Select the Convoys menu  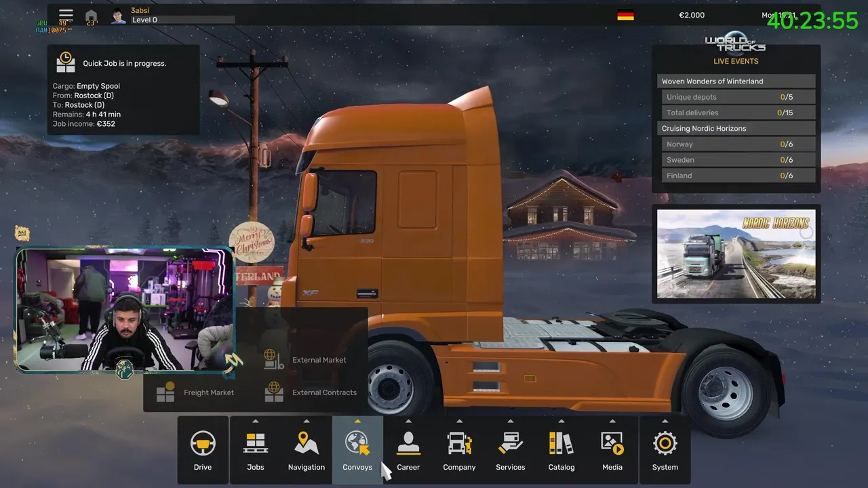point(357,450)
